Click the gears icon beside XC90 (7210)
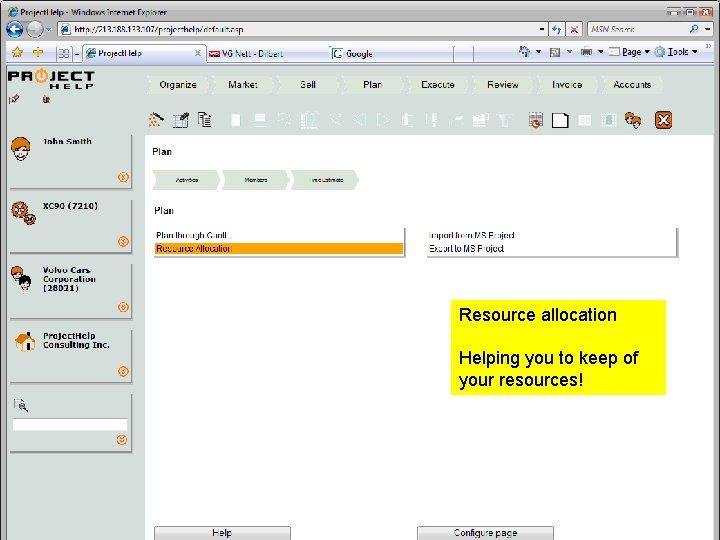720x540 pixels. pos(23,213)
